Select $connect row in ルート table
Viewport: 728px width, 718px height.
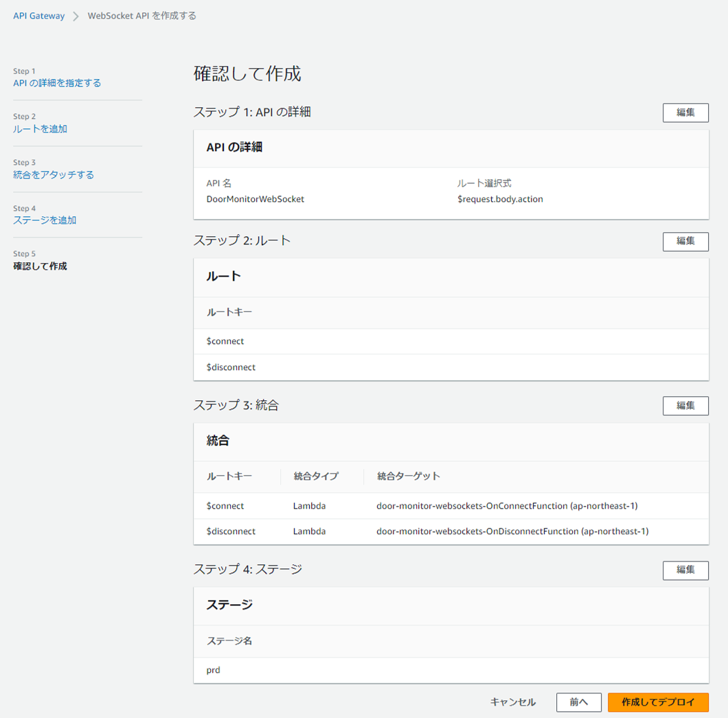pos(225,341)
